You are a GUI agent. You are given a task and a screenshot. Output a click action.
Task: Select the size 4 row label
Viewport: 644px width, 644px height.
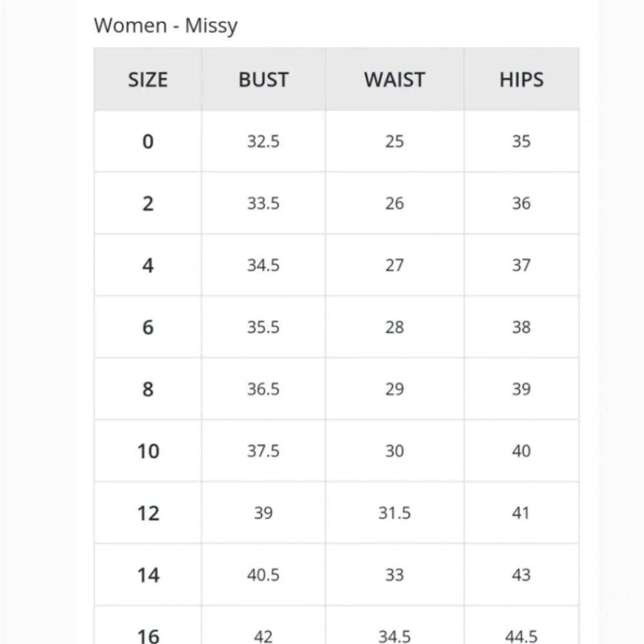(147, 265)
